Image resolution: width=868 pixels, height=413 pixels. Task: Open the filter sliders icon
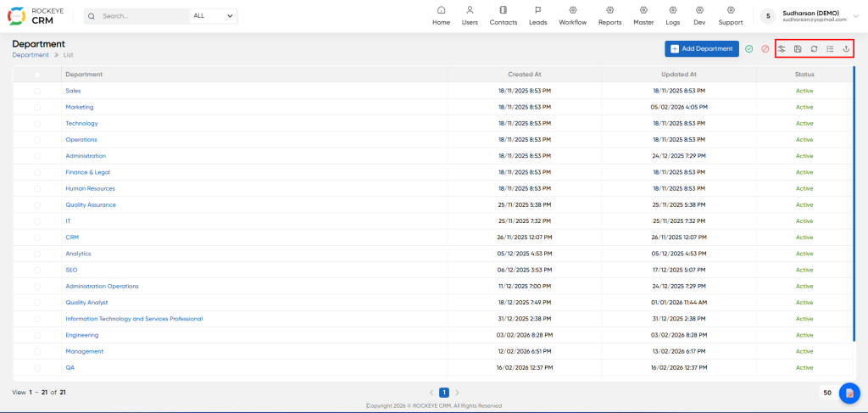782,48
